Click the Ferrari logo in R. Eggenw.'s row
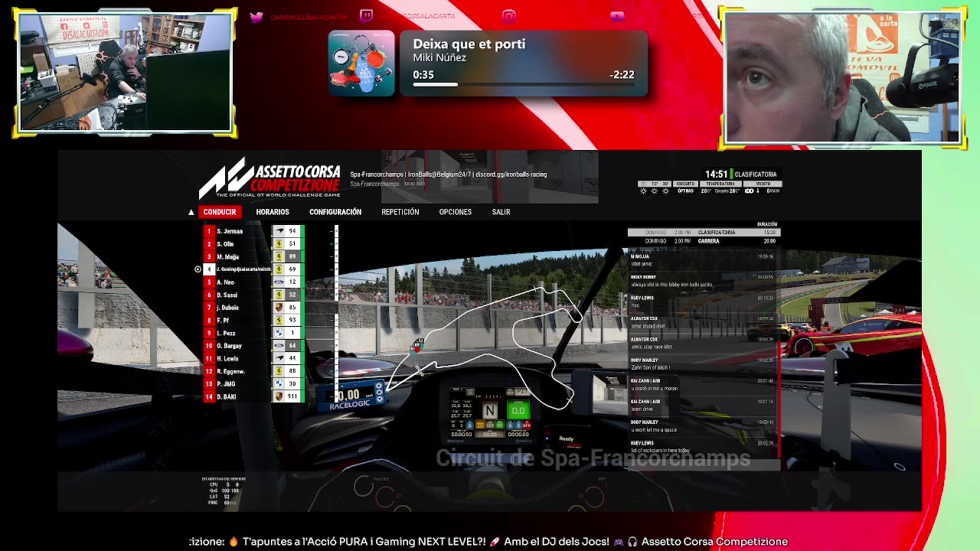This screenshot has width=980, height=551. tap(279, 371)
